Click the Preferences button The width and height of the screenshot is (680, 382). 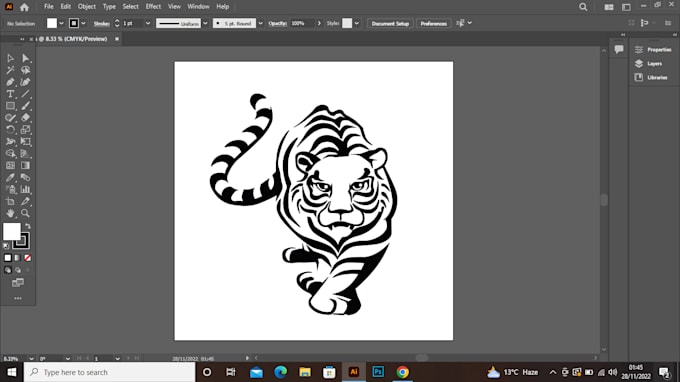433,23
